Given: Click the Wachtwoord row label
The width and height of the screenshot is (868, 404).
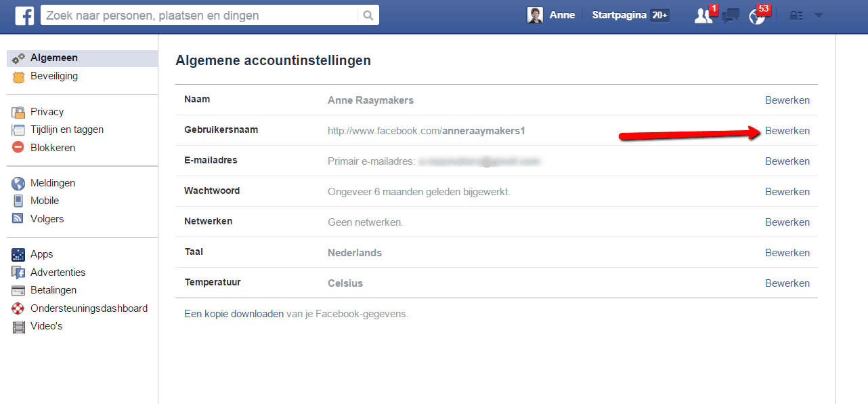Looking at the screenshot, I should coord(212,190).
